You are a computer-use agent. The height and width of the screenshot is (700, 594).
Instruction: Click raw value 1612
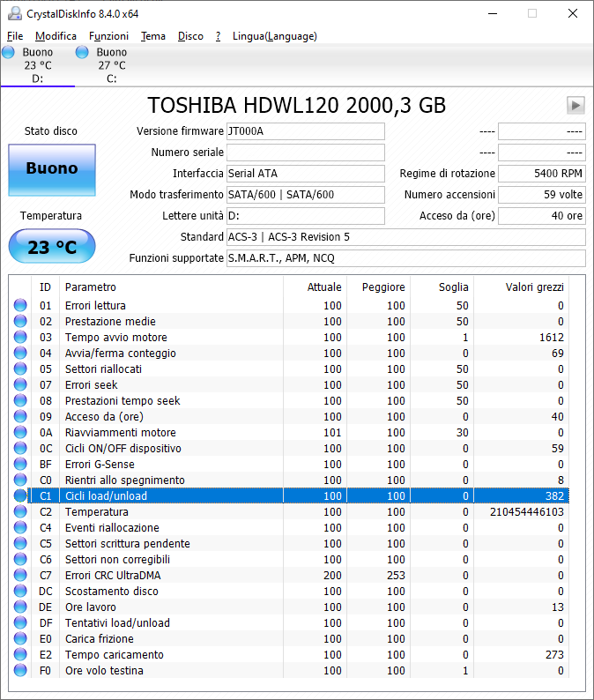pos(552,337)
